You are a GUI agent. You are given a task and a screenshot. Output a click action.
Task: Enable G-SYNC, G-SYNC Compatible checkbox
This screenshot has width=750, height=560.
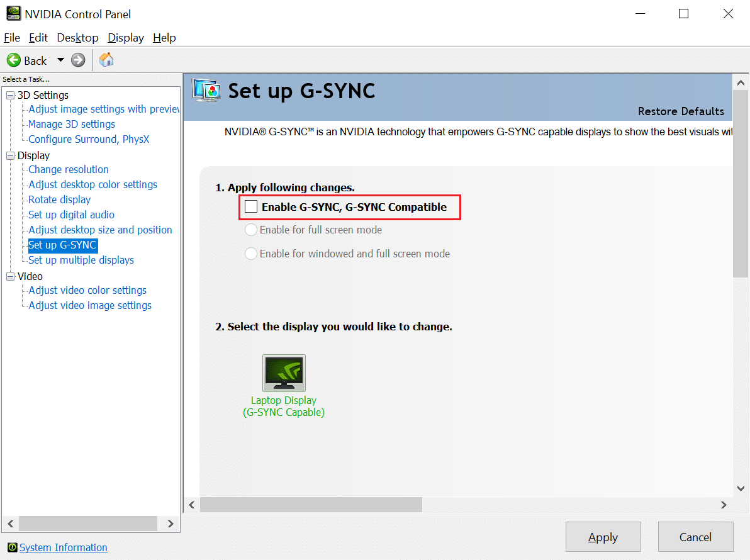coord(251,206)
